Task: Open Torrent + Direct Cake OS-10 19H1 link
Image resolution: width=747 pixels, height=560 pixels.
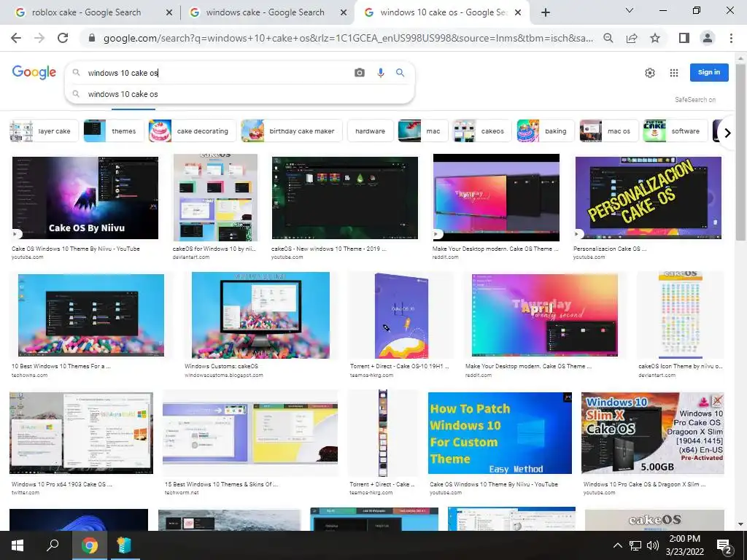Action: tap(399, 366)
